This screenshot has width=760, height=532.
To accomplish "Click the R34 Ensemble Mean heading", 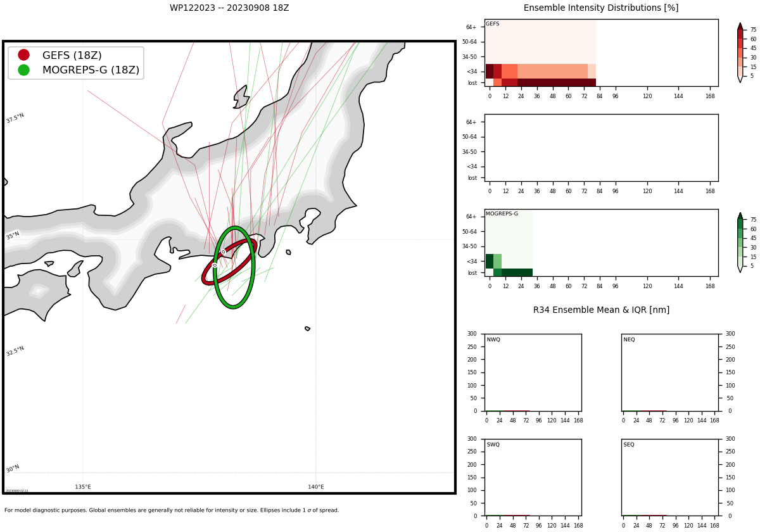I will point(601,310).
